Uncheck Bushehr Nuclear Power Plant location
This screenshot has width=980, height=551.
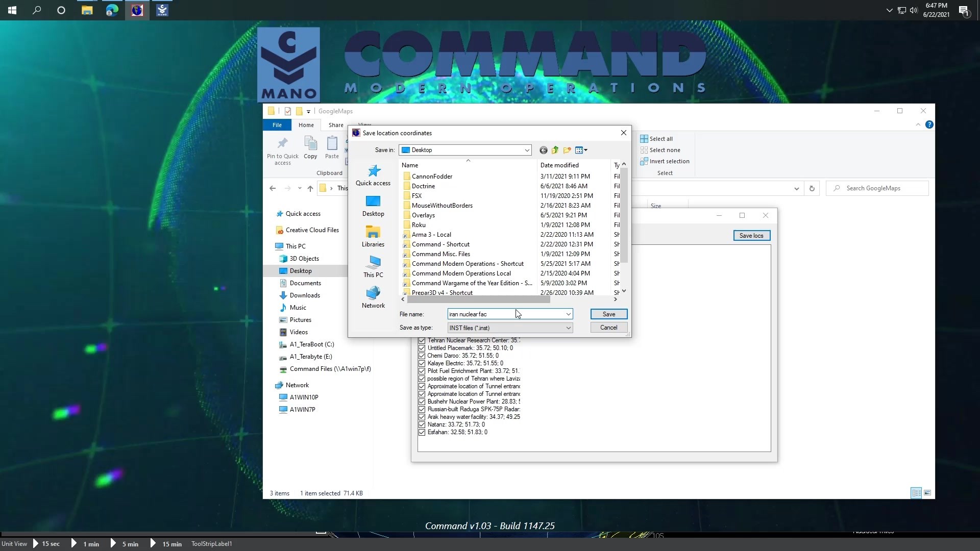[422, 402]
